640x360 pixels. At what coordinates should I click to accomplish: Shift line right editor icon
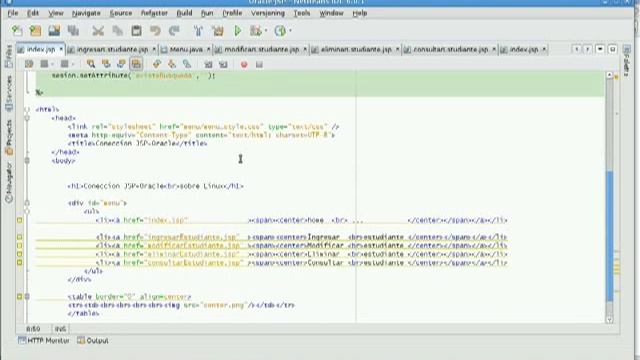[223, 64]
